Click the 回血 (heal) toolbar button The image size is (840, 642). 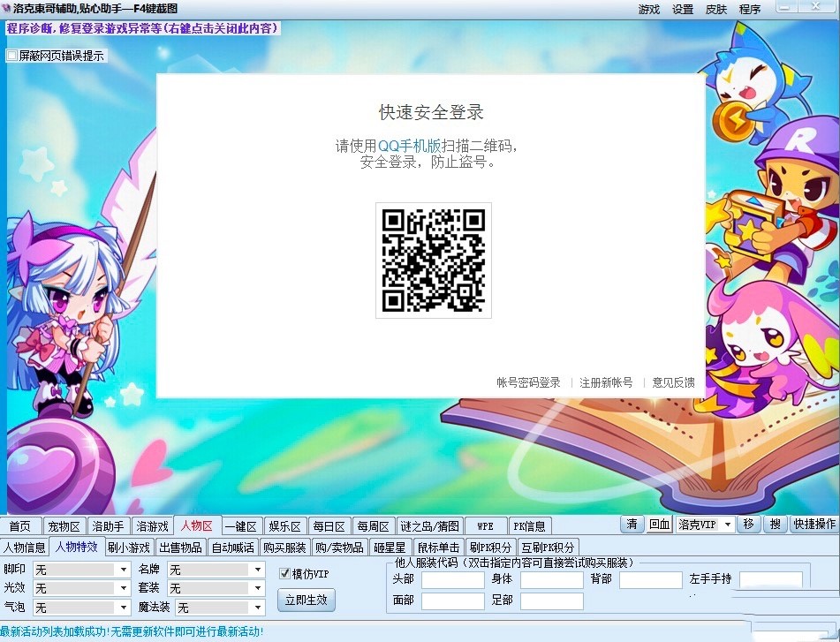[661, 524]
